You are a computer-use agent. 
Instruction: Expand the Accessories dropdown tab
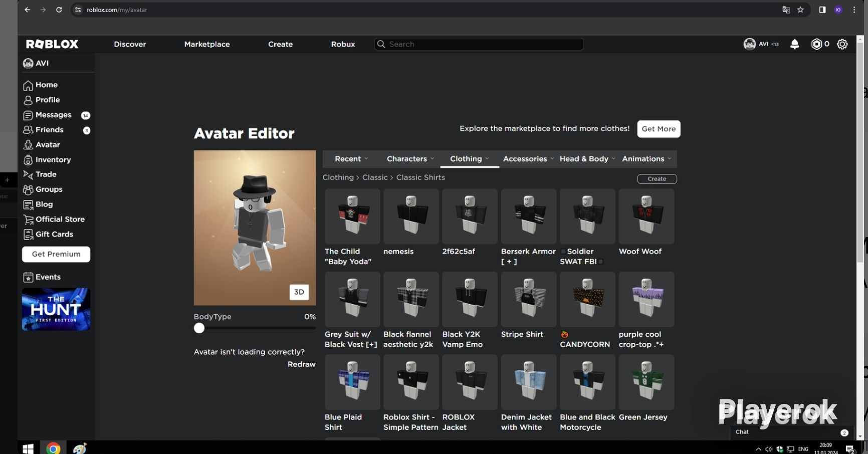528,159
